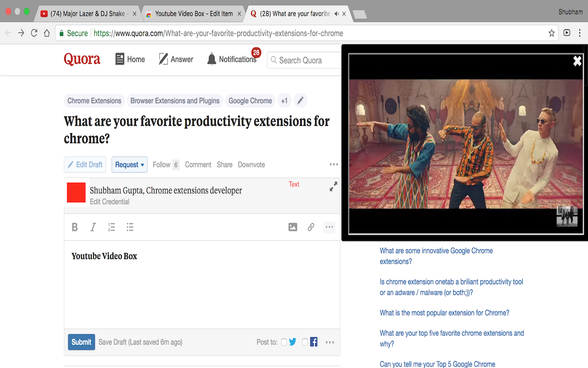This screenshot has width=588, height=368.
Task: Go to the browser home page
Action: coord(47,33)
